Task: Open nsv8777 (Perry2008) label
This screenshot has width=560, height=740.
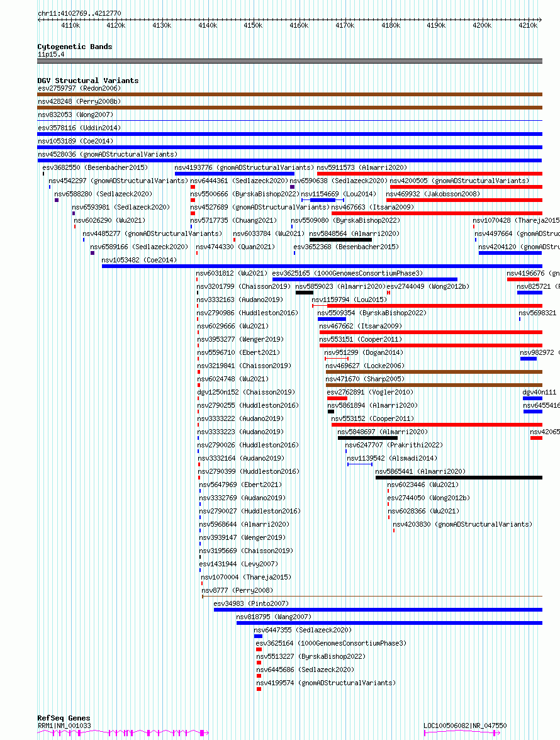Action: 237,590
